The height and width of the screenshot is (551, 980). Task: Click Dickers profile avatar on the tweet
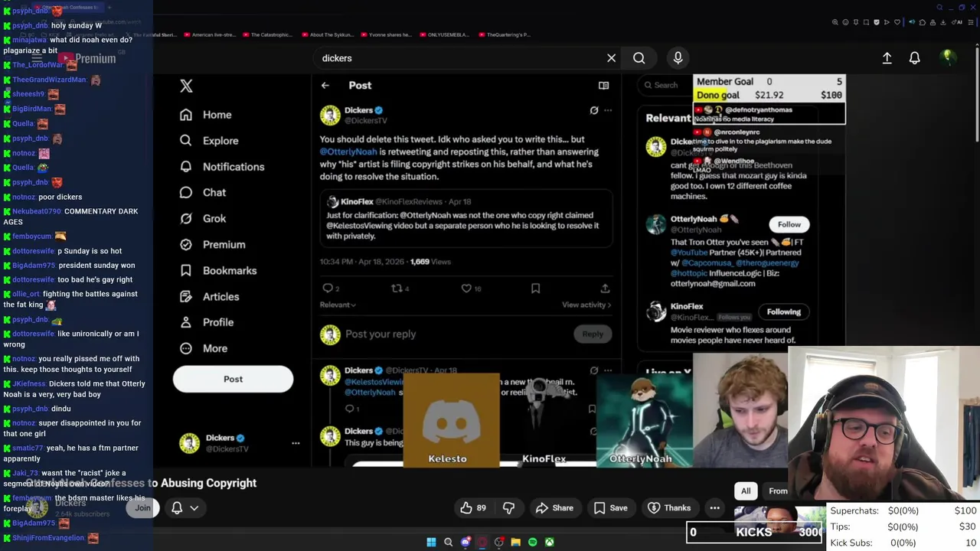coord(330,116)
